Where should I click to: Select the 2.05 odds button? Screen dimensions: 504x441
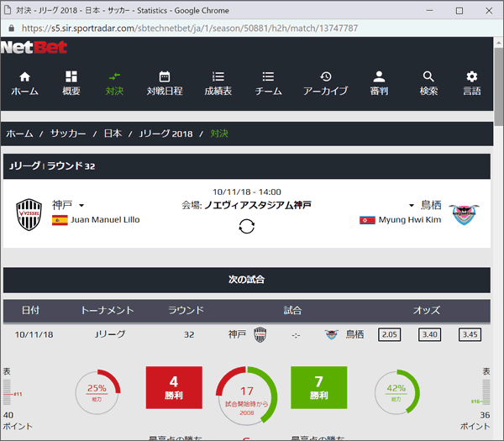(x=389, y=334)
